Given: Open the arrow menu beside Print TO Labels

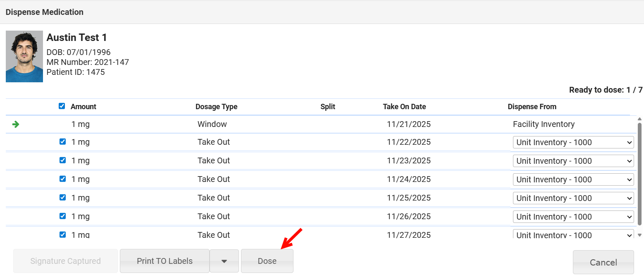Looking at the screenshot, I should 224,261.
